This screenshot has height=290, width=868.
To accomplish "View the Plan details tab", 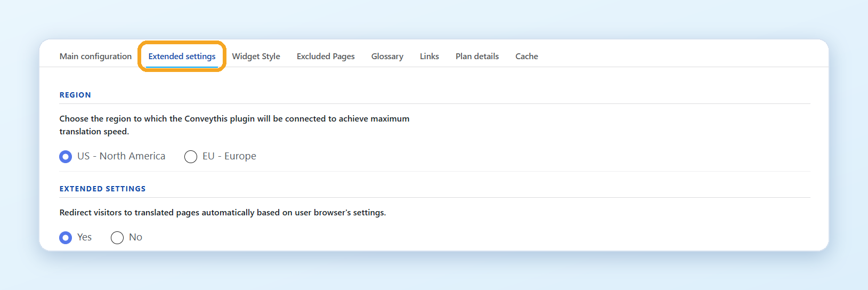I will [x=477, y=56].
